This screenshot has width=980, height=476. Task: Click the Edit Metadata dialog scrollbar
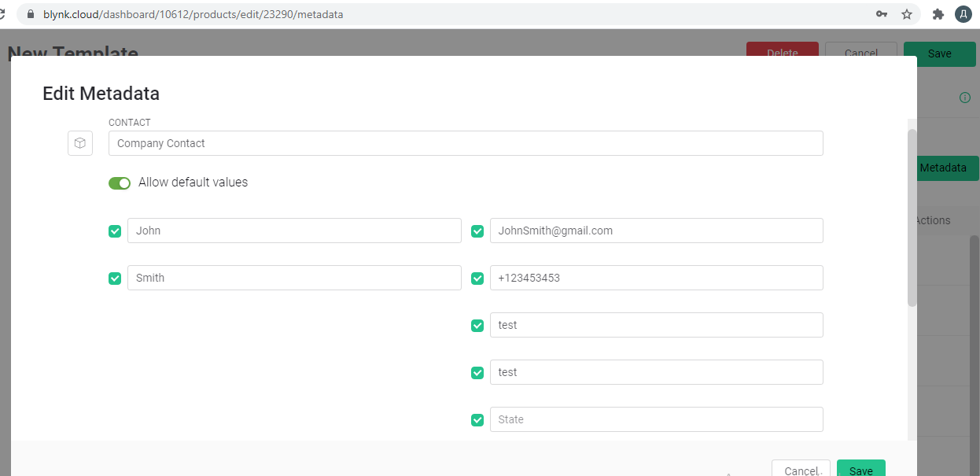912,216
